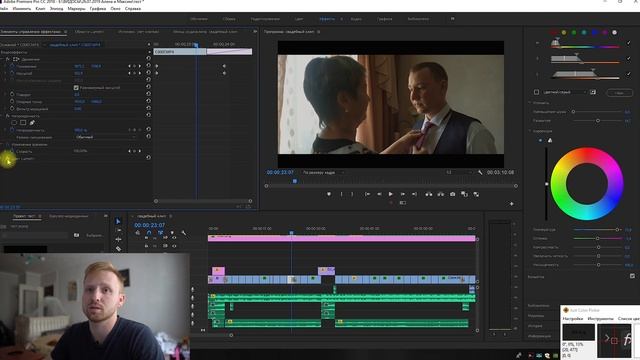The image size is (640, 360).
Task: Switch to the Audio Clip Mixer tab
Action: tap(204, 31)
